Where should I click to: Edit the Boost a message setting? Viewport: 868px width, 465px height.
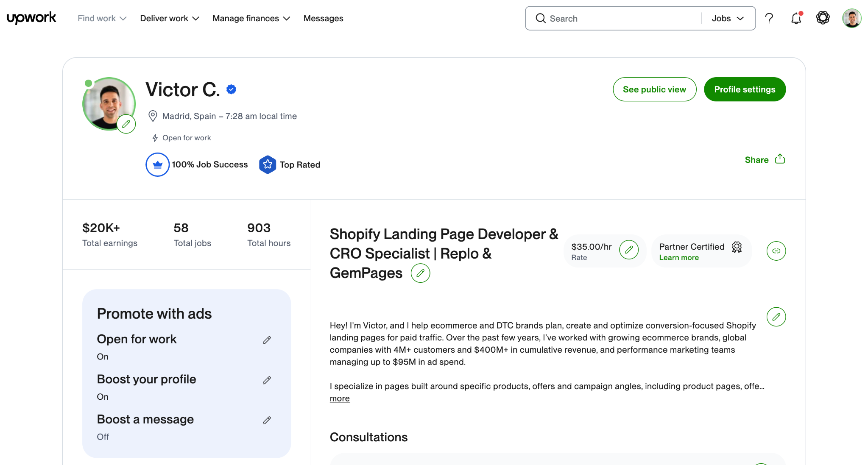pyautogui.click(x=267, y=420)
